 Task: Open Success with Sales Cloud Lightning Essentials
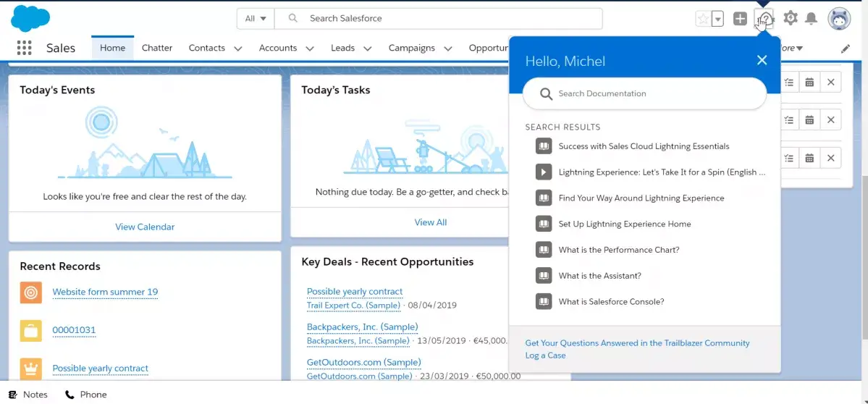click(x=644, y=146)
